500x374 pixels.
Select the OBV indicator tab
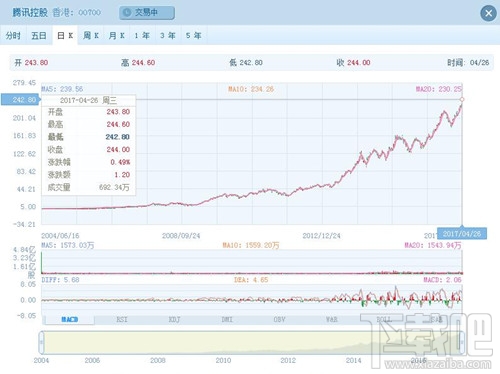tap(279, 319)
